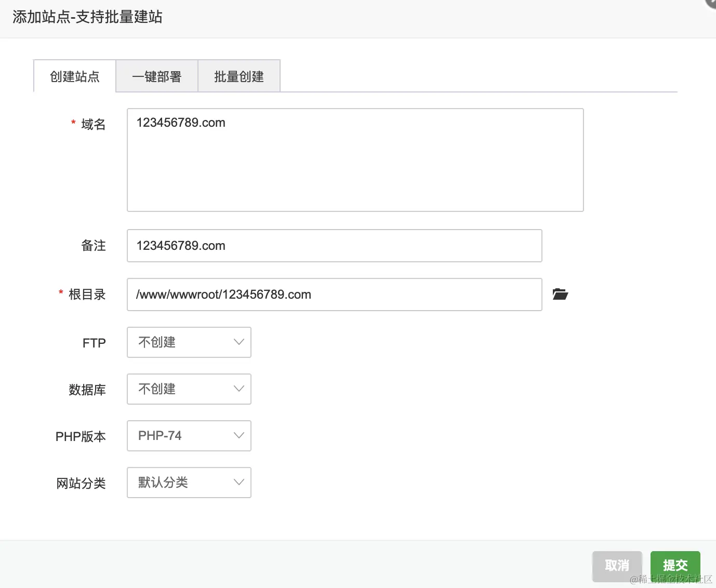Screen dimensions: 716x588
Task: Switch to the 批量创建 tab
Action: tap(239, 76)
